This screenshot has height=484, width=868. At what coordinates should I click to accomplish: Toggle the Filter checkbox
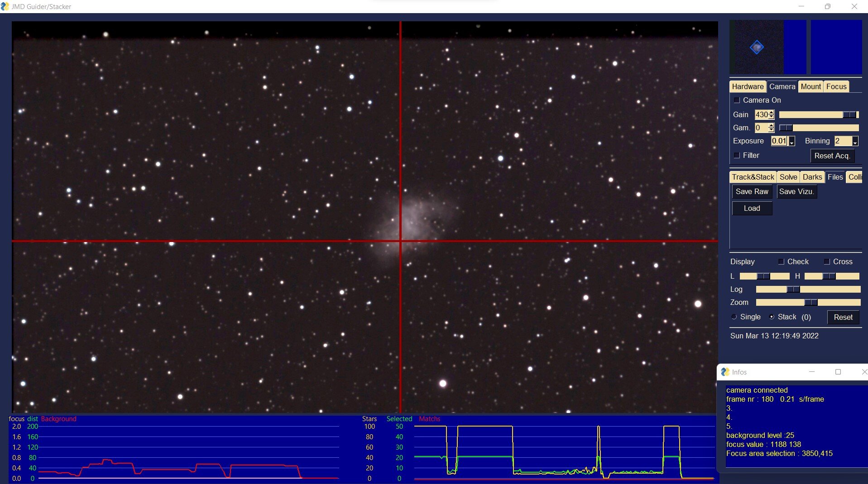737,155
